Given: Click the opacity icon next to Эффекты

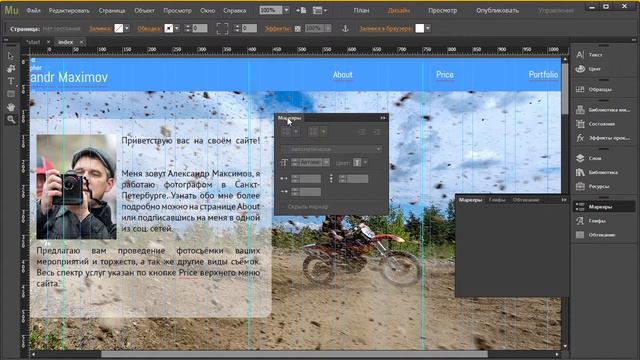Looking at the screenshot, I should [x=298, y=29].
